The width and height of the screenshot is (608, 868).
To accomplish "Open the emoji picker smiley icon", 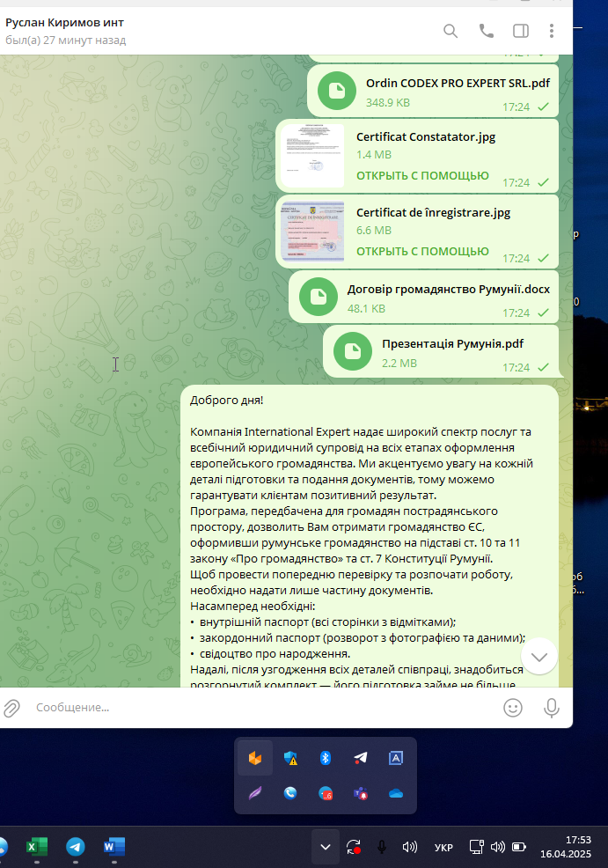I will pyautogui.click(x=513, y=708).
